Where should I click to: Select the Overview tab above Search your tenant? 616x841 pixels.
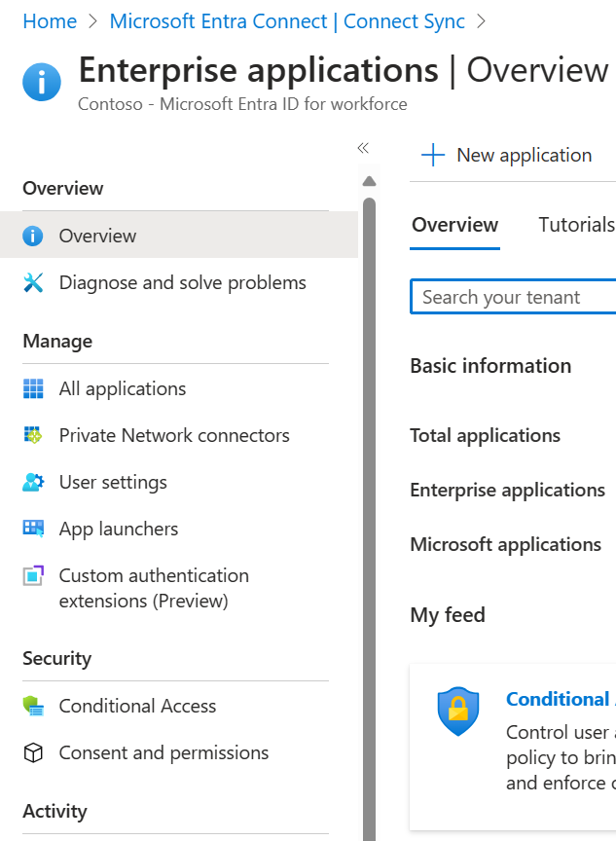[x=454, y=224]
